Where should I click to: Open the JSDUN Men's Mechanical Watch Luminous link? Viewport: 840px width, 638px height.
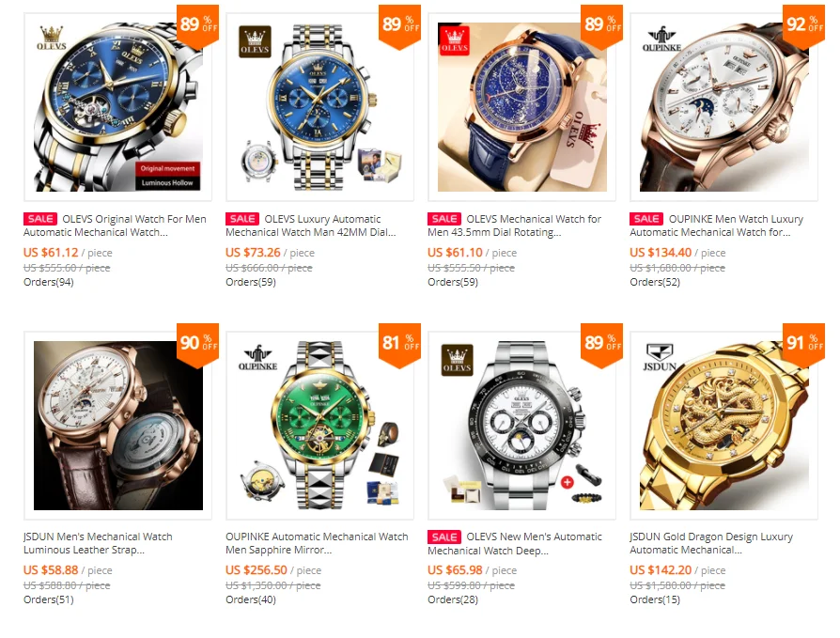pyautogui.click(x=98, y=543)
